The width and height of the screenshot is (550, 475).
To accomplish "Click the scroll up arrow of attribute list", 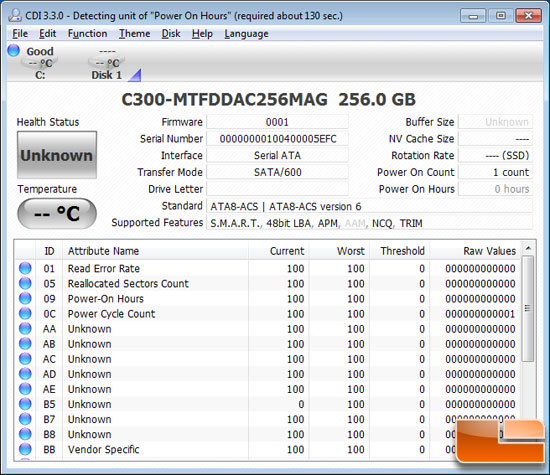I will 528,248.
